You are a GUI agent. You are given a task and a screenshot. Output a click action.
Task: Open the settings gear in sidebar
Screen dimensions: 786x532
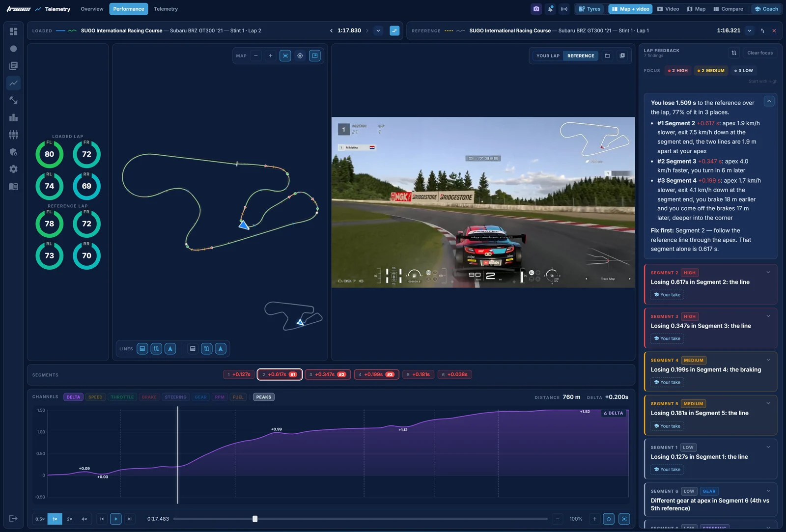click(x=13, y=169)
